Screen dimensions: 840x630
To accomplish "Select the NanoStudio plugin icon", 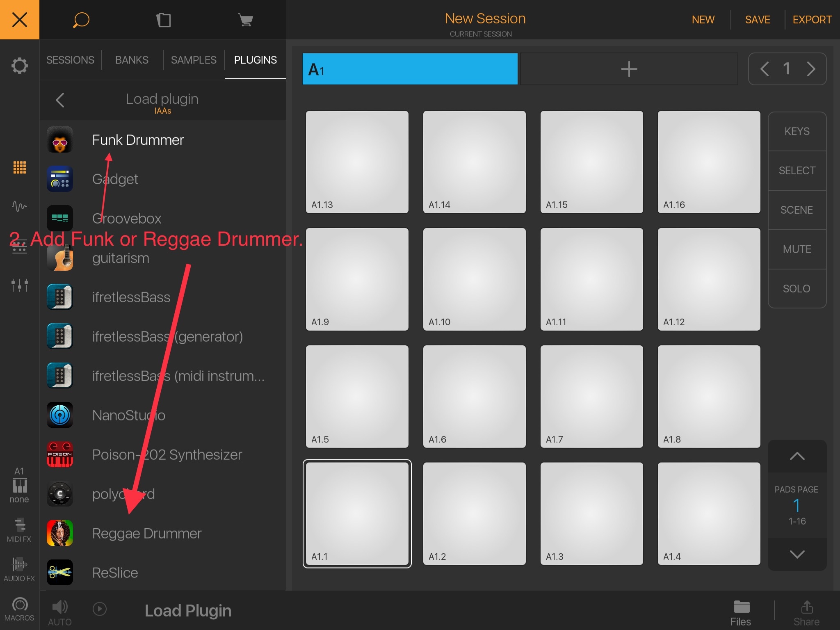I will click(60, 415).
